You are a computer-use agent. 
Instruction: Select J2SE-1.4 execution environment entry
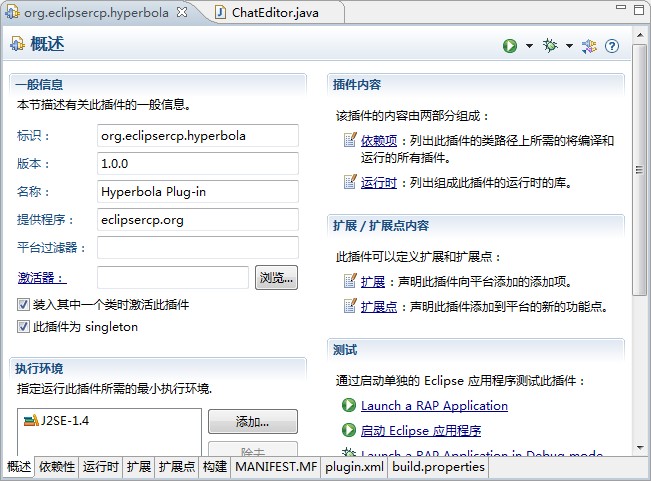tap(56, 421)
